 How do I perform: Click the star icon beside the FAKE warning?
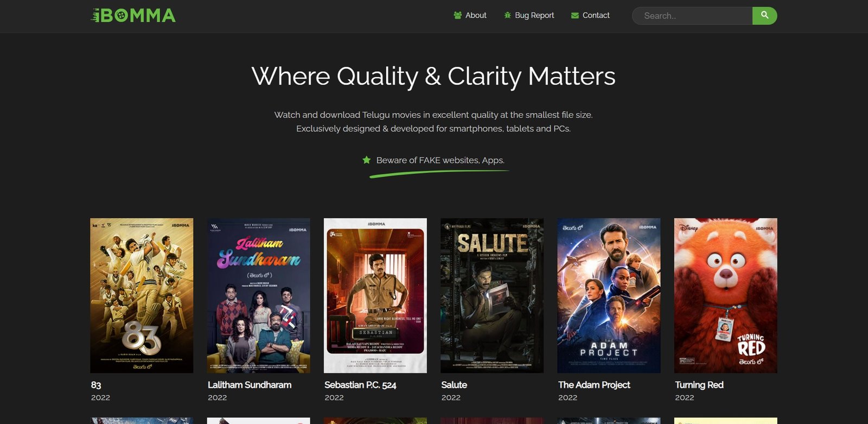click(367, 160)
